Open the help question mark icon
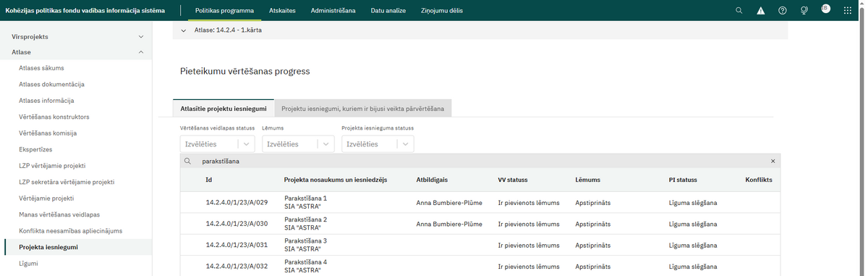The width and height of the screenshot is (868, 276). pyautogui.click(x=782, y=11)
